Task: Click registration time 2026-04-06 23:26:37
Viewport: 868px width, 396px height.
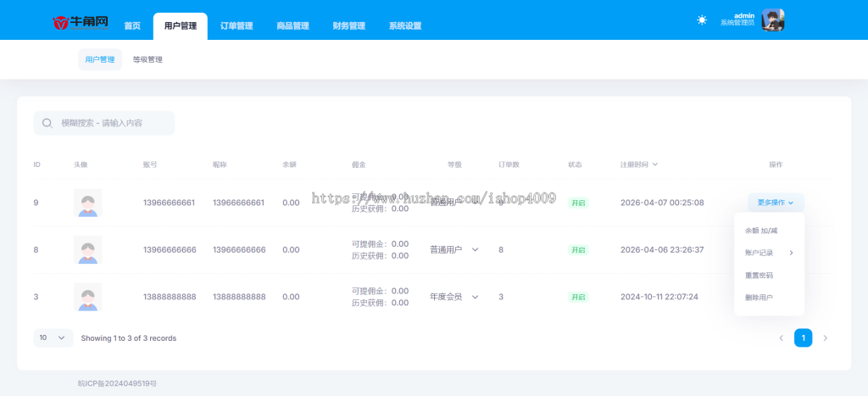Action: [x=662, y=250]
